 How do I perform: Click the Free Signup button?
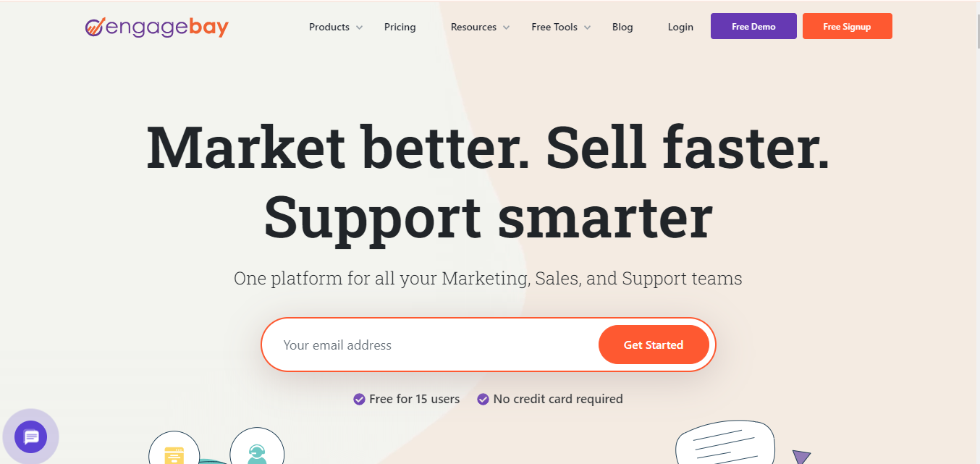point(847,26)
